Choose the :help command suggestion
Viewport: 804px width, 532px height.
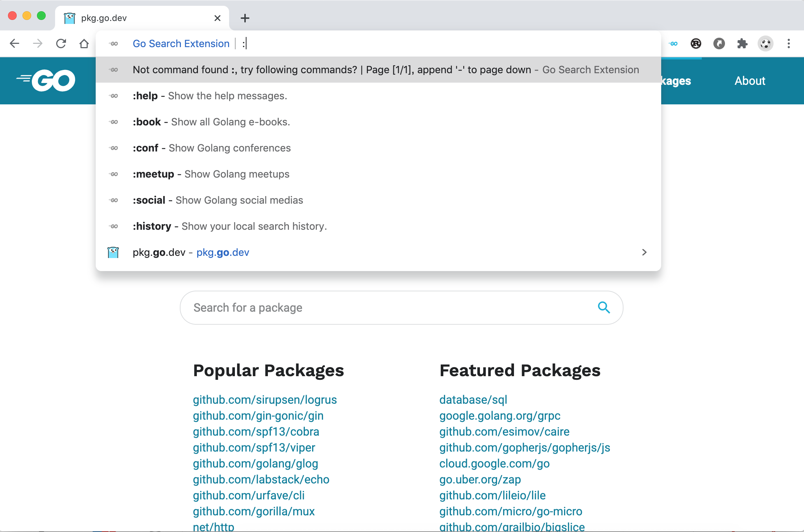(x=378, y=96)
